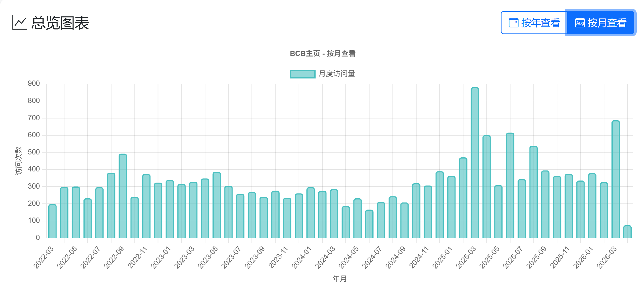Click the shortest bar, at the far right
Viewport: 644px width, 291px height.
coord(627,232)
